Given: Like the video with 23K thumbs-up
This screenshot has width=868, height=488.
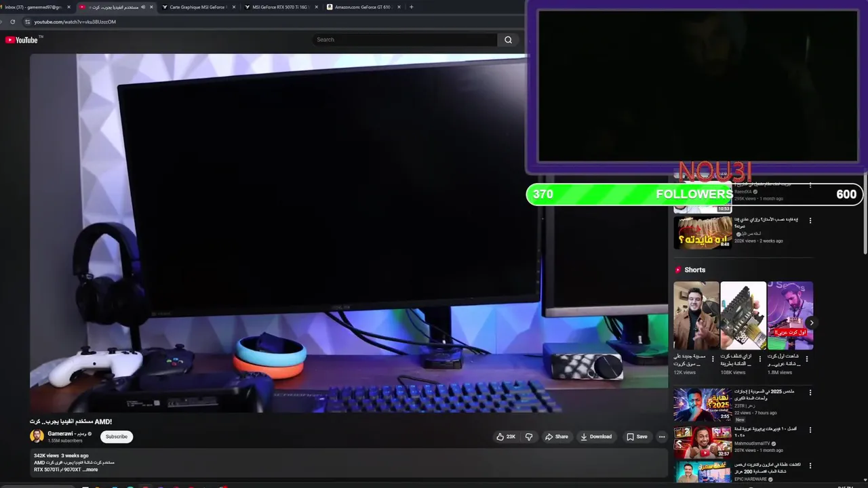Looking at the screenshot, I should [506, 436].
